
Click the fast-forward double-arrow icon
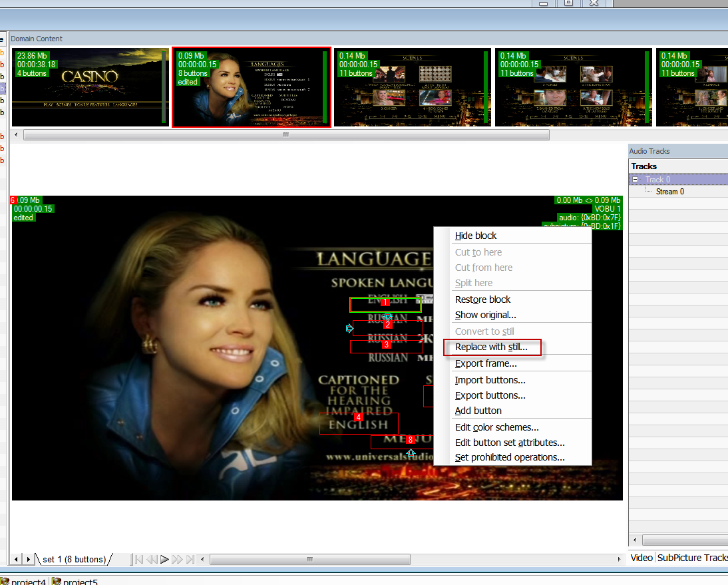click(177, 560)
